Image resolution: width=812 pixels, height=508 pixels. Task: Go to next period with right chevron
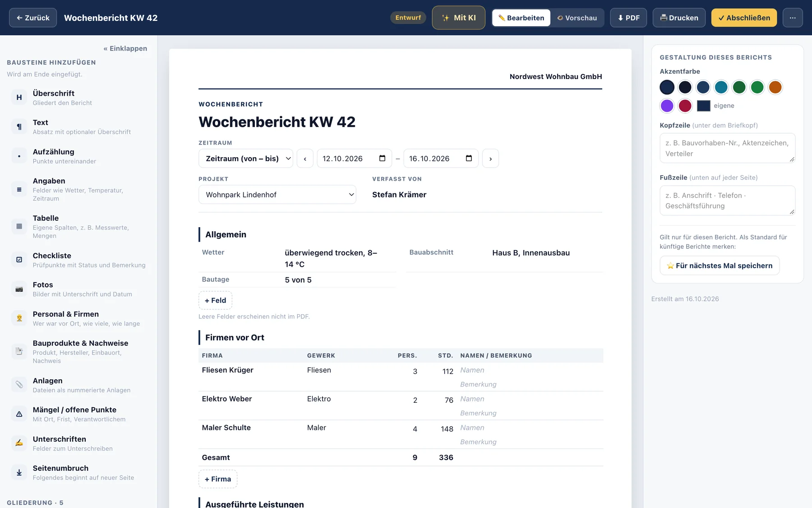(490, 158)
